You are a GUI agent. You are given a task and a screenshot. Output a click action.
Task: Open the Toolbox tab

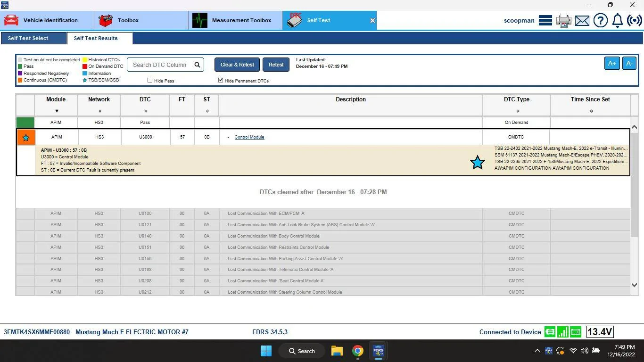pyautogui.click(x=141, y=20)
